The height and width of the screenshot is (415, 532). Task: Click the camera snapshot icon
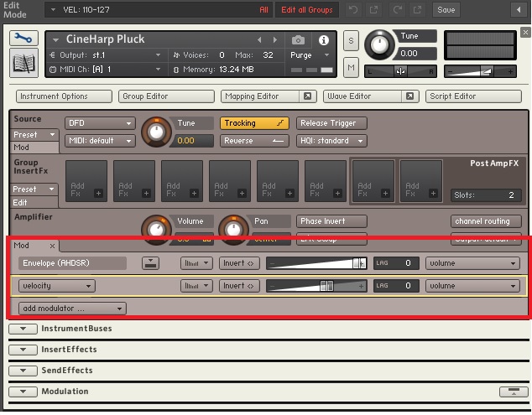pyautogui.click(x=298, y=40)
